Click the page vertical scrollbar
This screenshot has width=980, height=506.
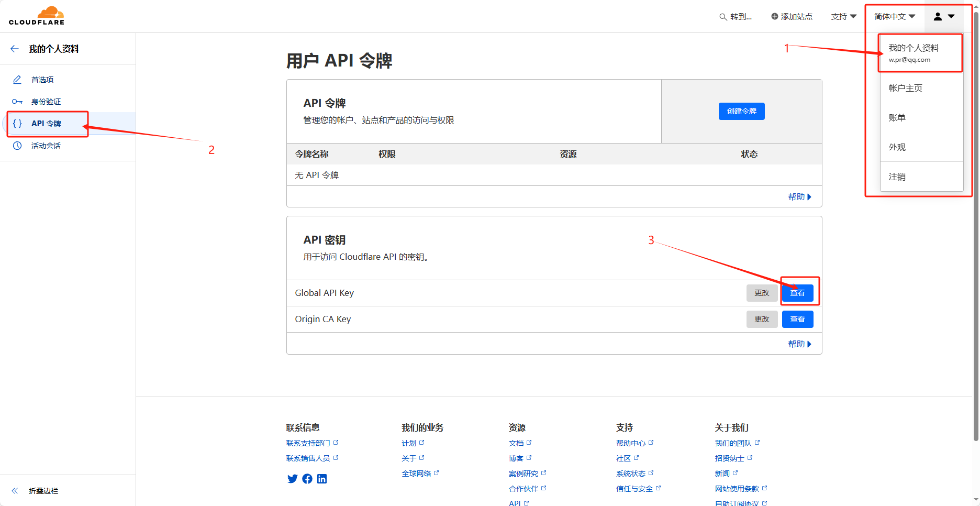[x=976, y=225]
